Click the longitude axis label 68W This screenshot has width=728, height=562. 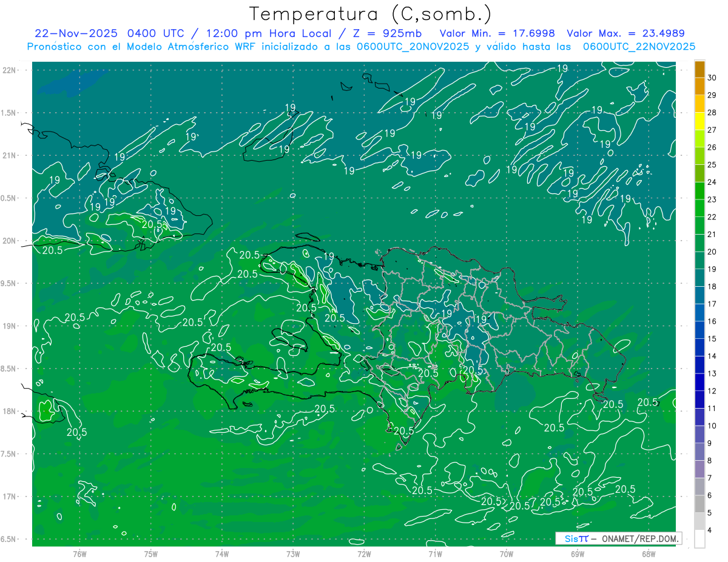[x=649, y=554]
